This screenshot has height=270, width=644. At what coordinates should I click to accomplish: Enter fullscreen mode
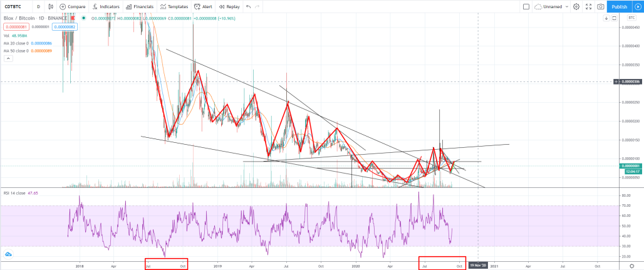588,6
